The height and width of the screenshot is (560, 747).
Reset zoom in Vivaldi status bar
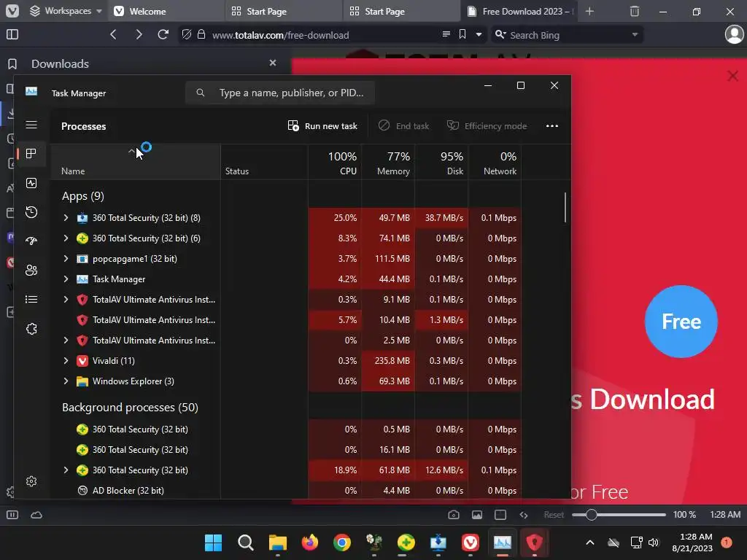[554, 515]
